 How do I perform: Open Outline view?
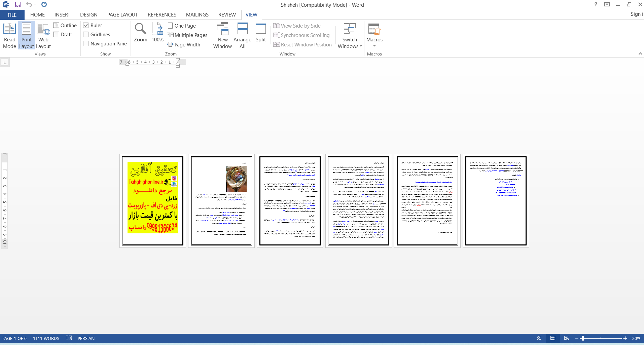65,25
